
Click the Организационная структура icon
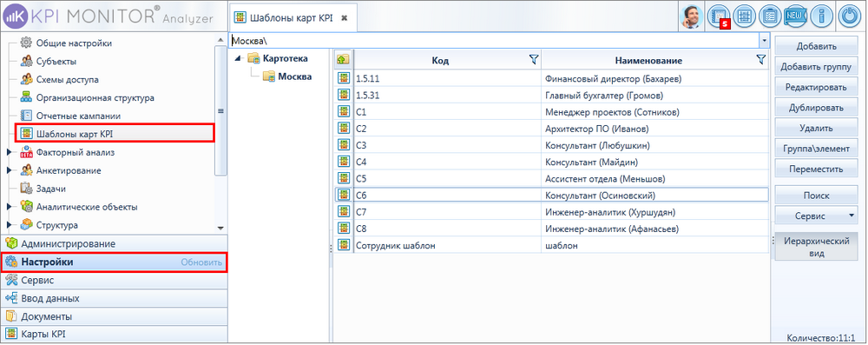point(26,97)
